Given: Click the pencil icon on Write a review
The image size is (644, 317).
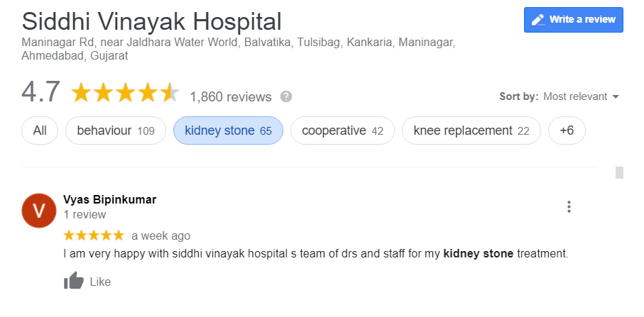Looking at the screenshot, I should [537, 20].
